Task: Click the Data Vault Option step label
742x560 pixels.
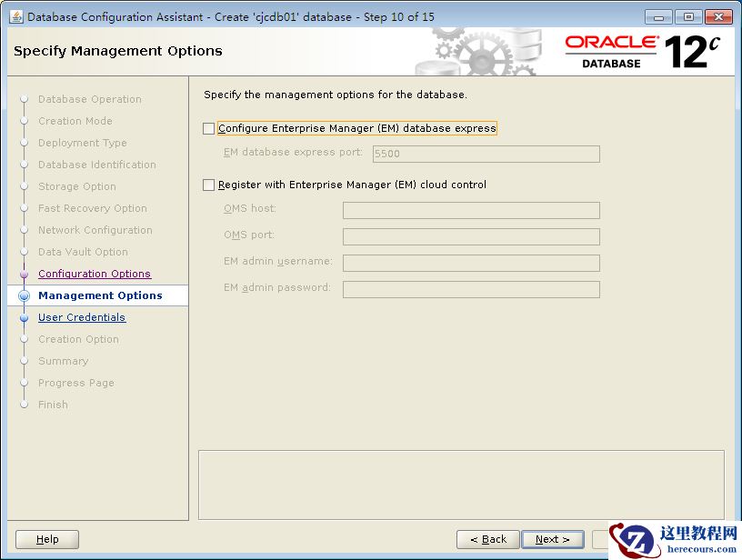Action: coord(84,252)
